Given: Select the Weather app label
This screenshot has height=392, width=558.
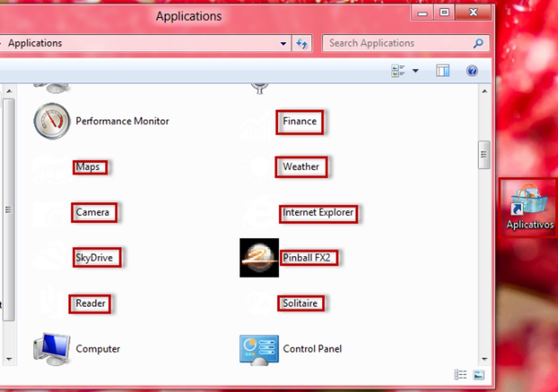Looking at the screenshot, I should coord(301,167).
